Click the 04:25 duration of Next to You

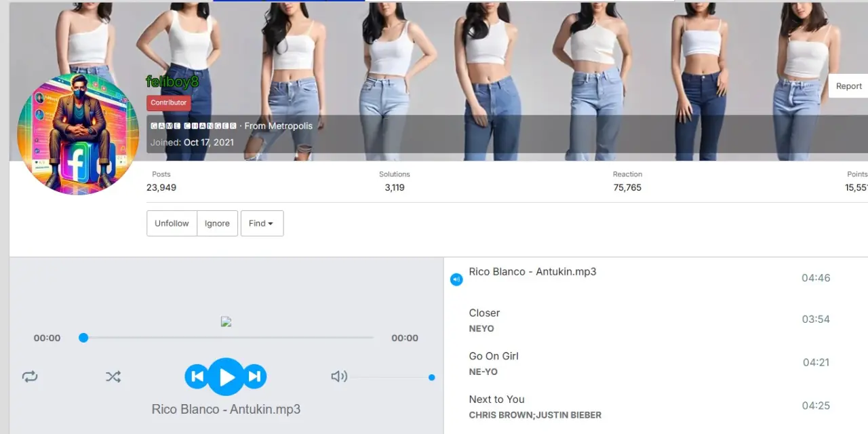click(816, 406)
